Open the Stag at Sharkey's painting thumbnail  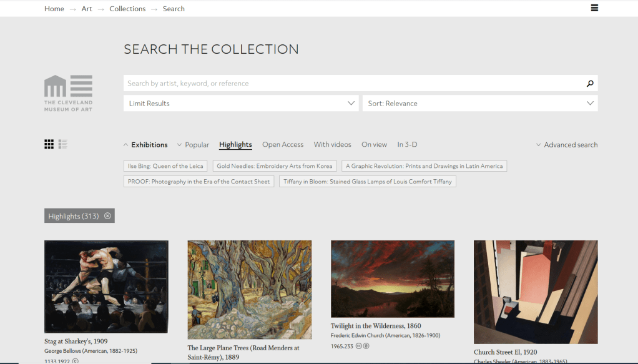pos(106,287)
